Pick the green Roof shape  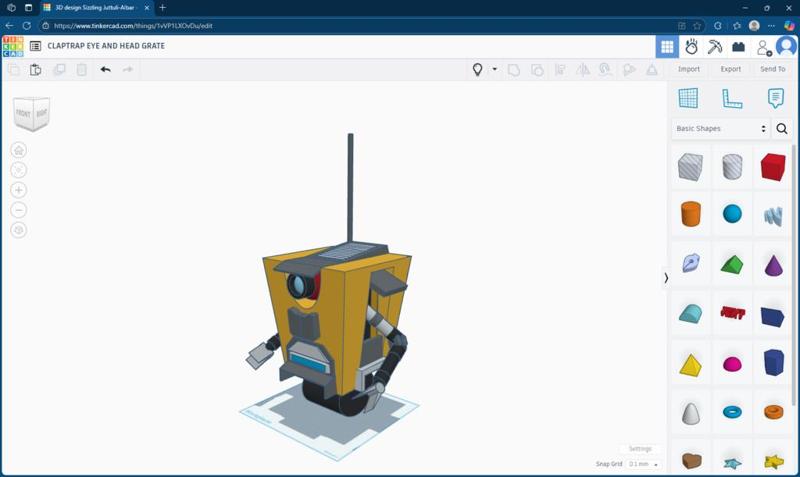coord(732,265)
